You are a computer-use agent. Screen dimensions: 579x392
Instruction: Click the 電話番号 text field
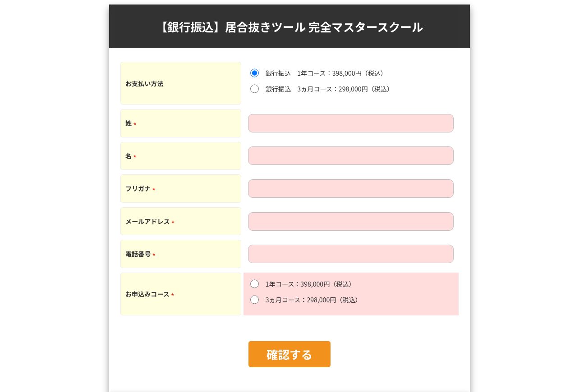(x=350, y=254)
